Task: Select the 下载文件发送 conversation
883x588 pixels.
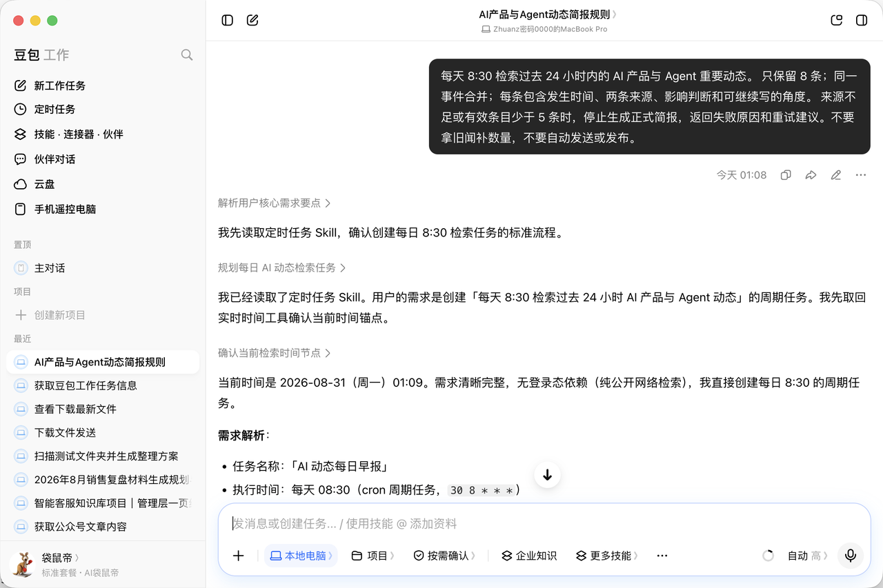Action: point(103,432)
